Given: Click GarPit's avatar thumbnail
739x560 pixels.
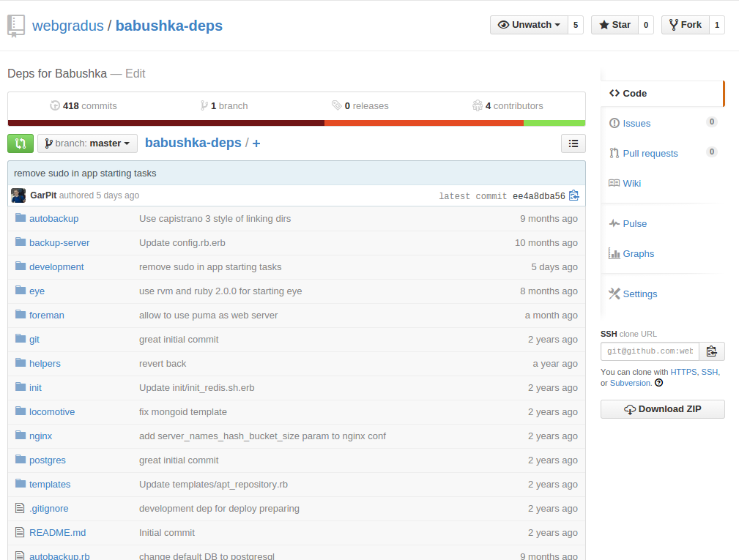Looking at the screenshot, I should 18,195.
